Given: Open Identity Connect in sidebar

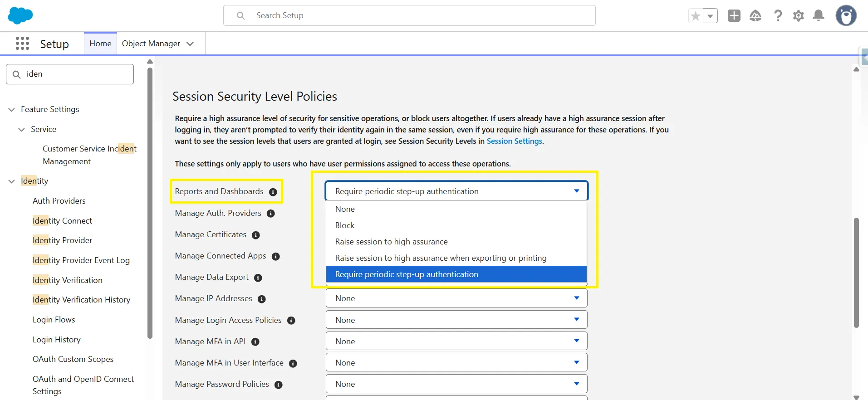Looking at the screenshot, I should (62, 221).
